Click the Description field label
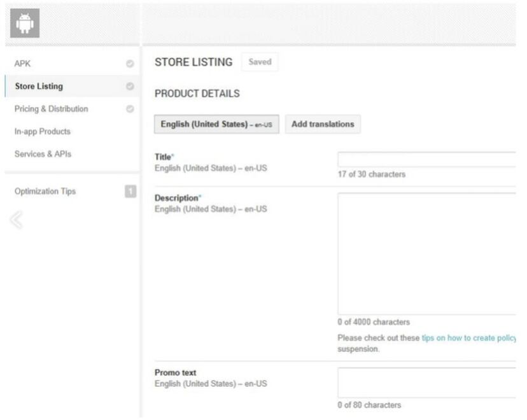 point(176,198)
